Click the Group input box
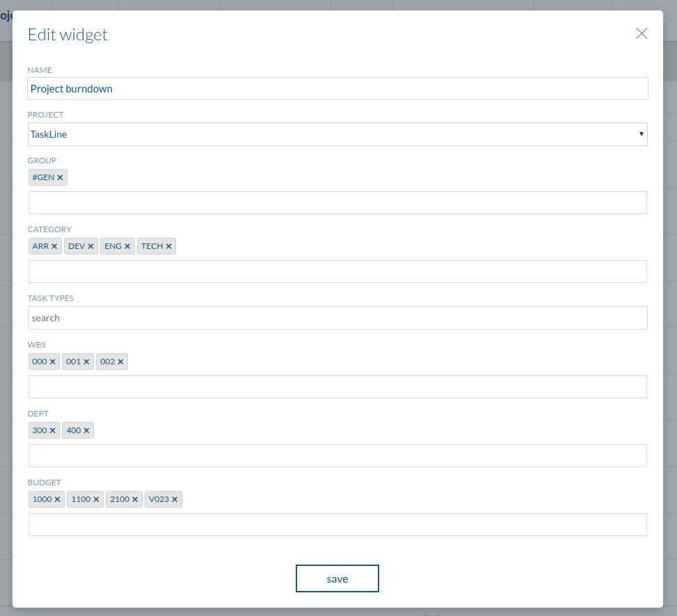The height and width of the screenshot is (616, 677). pyautogui.click(x=337, y=203)
